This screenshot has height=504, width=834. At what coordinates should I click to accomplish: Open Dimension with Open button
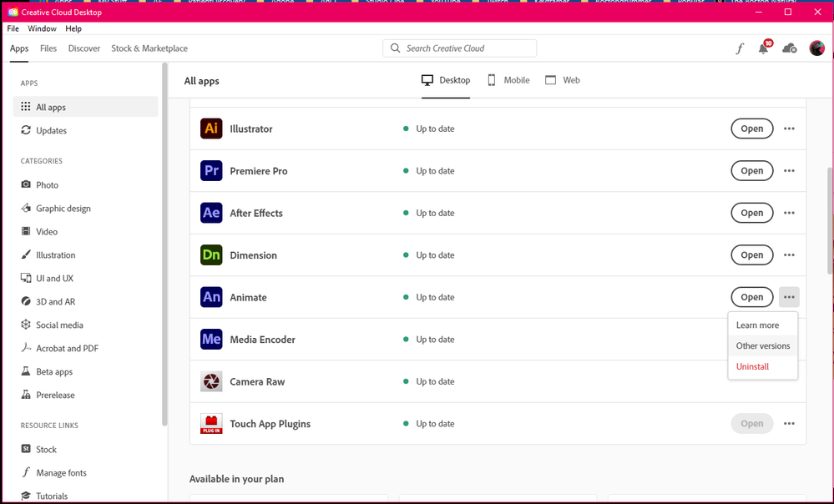pyautogui.click(x=752, y=255)
